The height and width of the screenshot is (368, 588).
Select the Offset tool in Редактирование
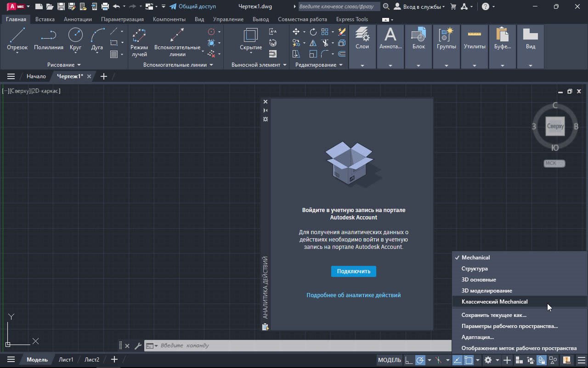pyautogui.click(x=342, y=54)
